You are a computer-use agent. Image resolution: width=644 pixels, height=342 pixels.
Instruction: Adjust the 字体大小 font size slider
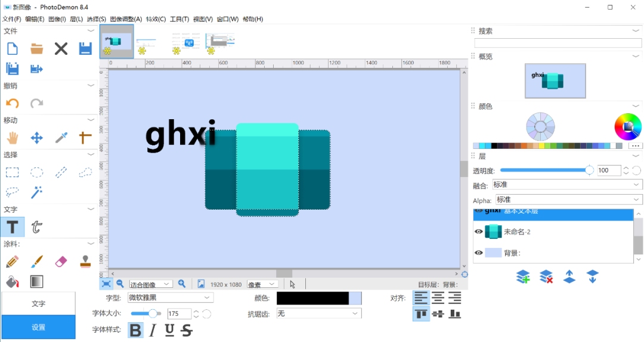[146, 313]
